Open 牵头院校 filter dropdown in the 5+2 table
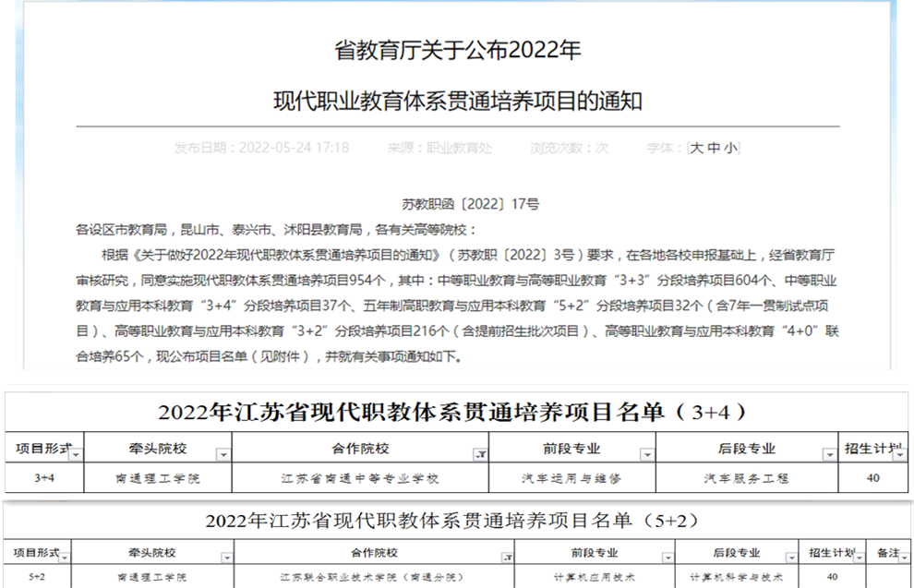 coord(227,558)
